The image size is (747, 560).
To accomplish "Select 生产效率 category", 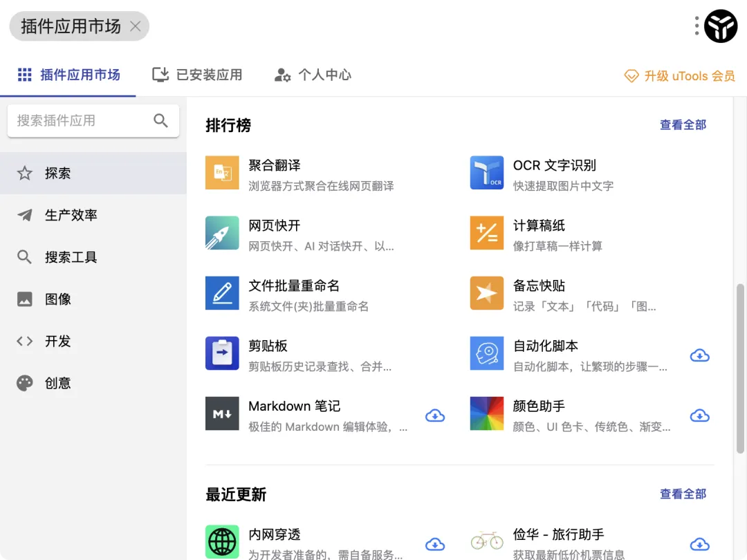I will (93, 215).
